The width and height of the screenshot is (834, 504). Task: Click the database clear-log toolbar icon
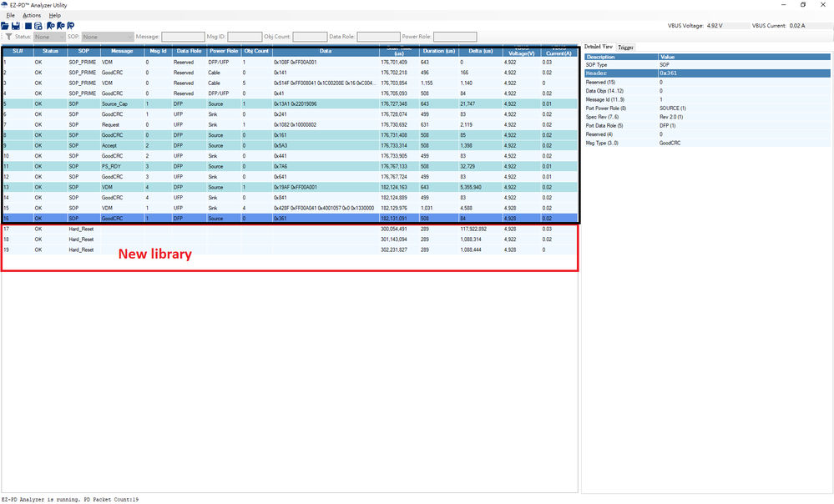[38, 26]
